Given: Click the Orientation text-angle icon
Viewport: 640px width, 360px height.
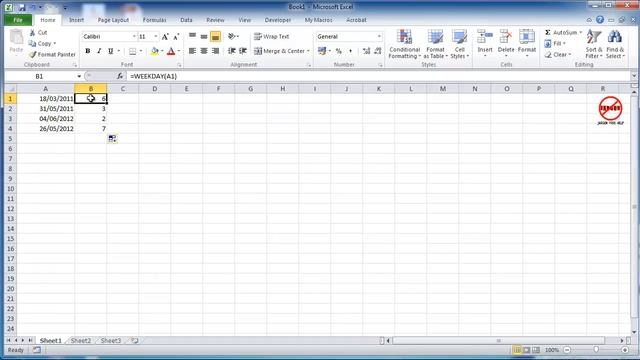Looking at the screenshot, I should [x=231, y=36].
